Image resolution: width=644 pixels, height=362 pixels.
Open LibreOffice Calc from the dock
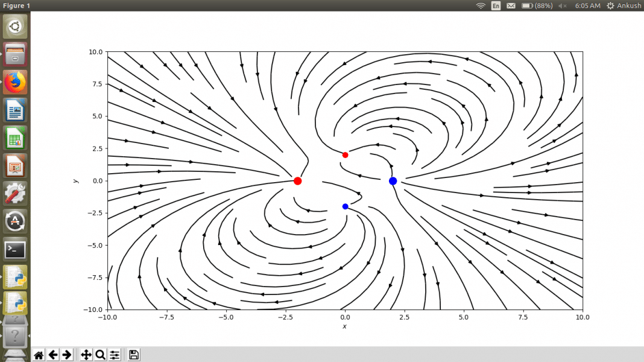tap(15, 138)
